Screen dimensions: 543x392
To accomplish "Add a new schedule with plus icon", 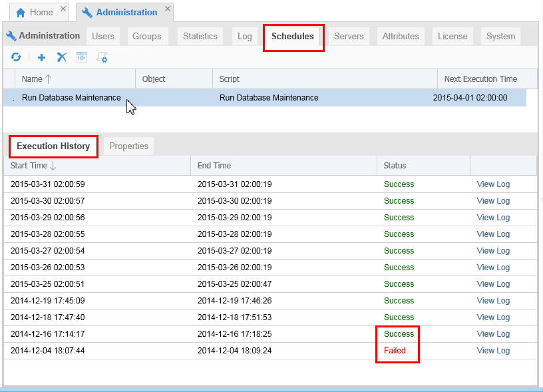I will click(x=41, y=57).
